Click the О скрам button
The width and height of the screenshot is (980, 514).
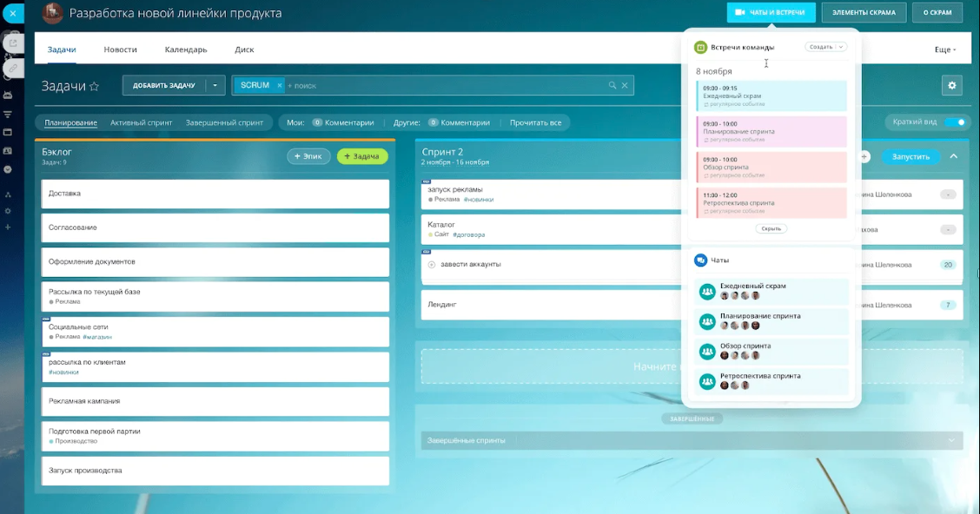(x=937, y=12)
